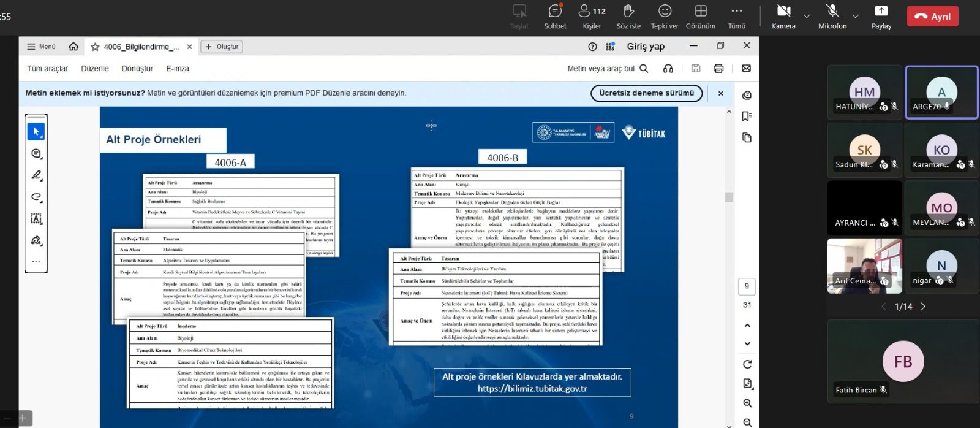
Task: Click the headphones read aloud icon
Action: tap(668, 69)
